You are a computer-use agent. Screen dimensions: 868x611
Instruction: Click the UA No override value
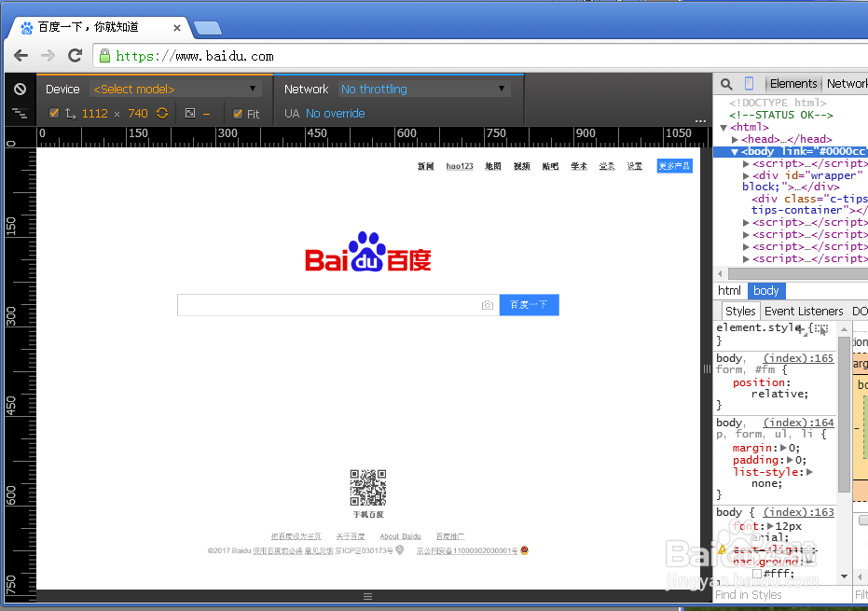pyautogui.click(x=335, y=114)
